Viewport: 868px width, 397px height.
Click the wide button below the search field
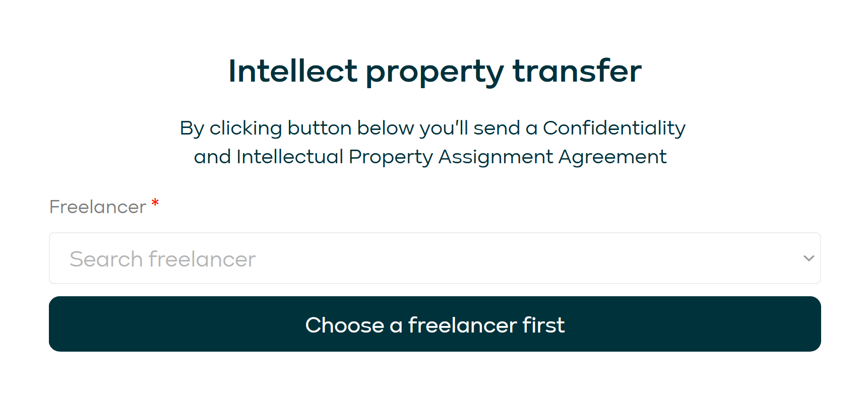pos(435,324)
